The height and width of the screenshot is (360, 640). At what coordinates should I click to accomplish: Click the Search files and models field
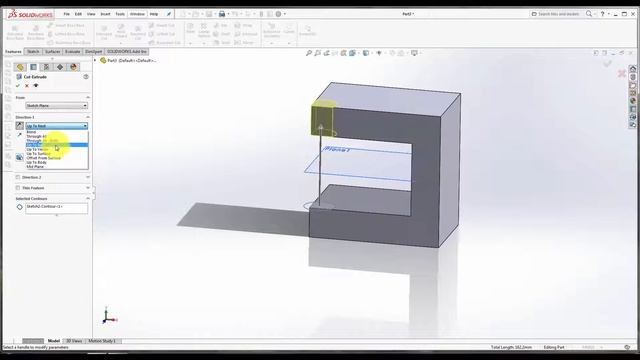tap(558, 14)
